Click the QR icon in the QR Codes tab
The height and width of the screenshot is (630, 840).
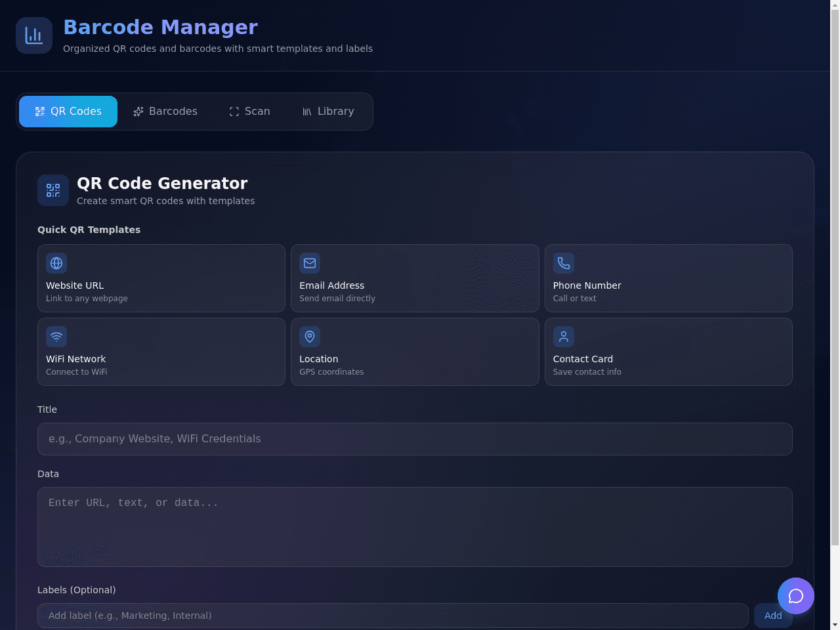[40, 112]
